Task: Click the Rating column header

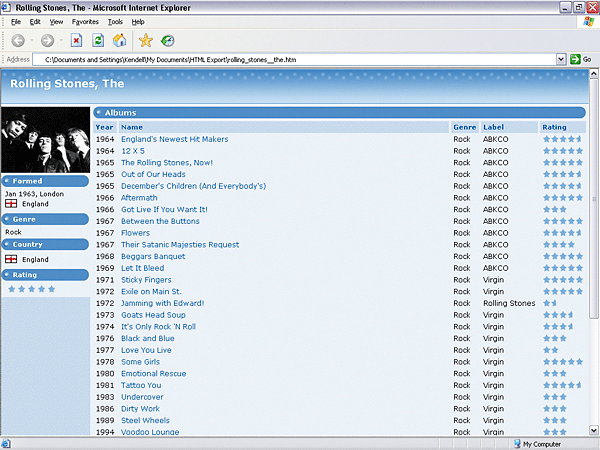Action: coord(554,127)
